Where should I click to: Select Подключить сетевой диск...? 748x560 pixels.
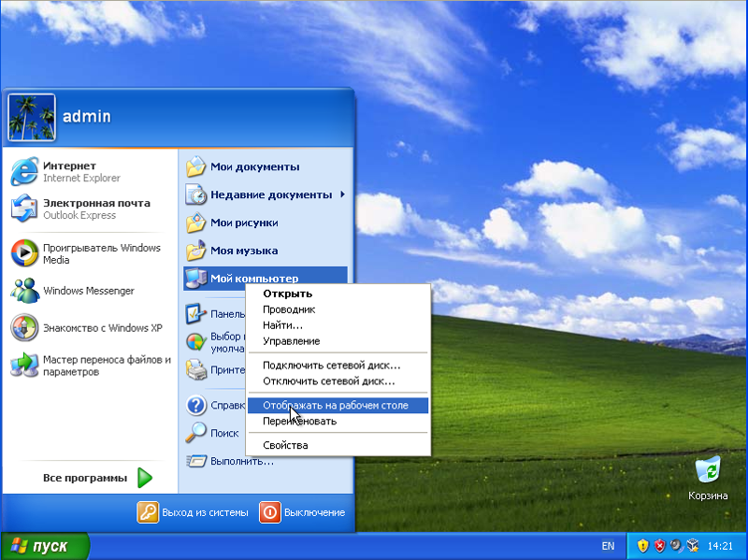pyautogui.click(x=338, y=366)
